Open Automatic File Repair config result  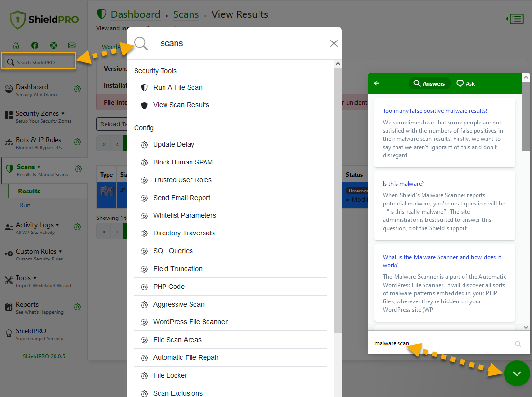point(231,357)
